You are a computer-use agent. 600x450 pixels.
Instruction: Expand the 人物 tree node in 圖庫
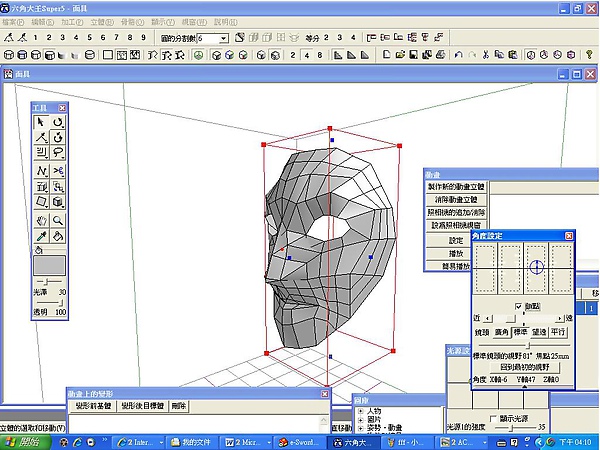click(360, 411)
